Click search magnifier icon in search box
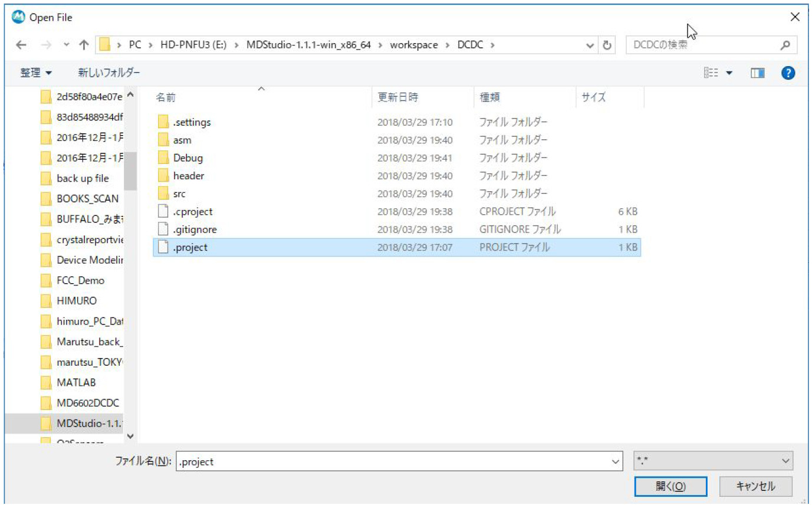This screenshot has height=505, width=812. click(785, 45)
